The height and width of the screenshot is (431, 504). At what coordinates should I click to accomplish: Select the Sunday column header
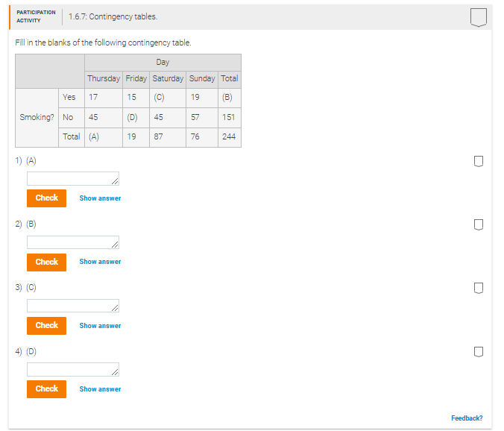click(202, 79)
